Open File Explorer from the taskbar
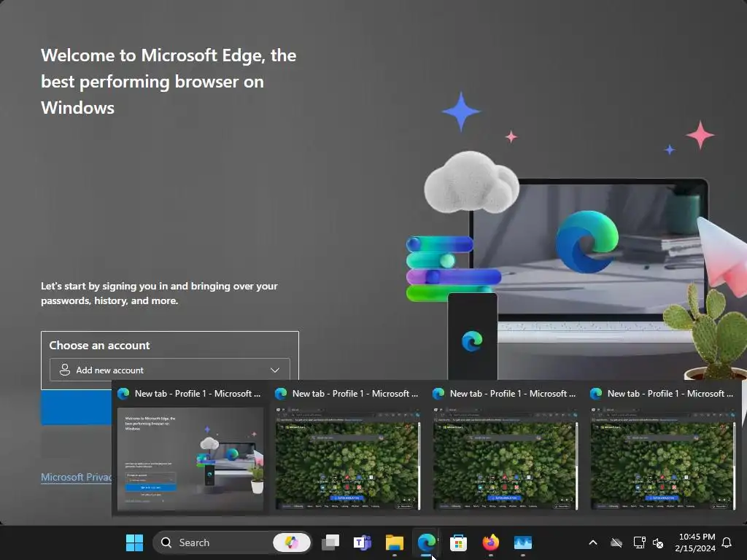The width and height of the screenshot is (747, 560). [395, 542]
